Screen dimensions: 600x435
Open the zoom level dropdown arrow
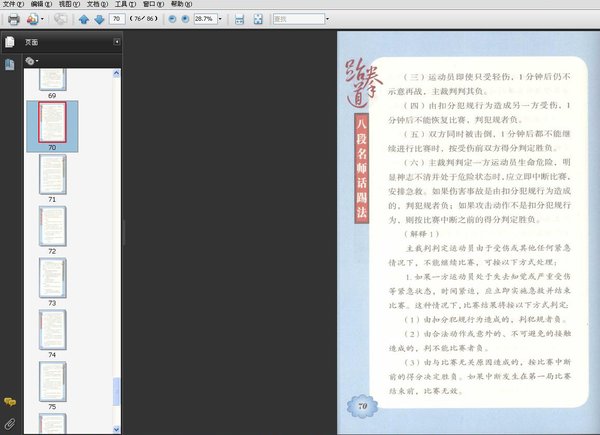(220, 19)
